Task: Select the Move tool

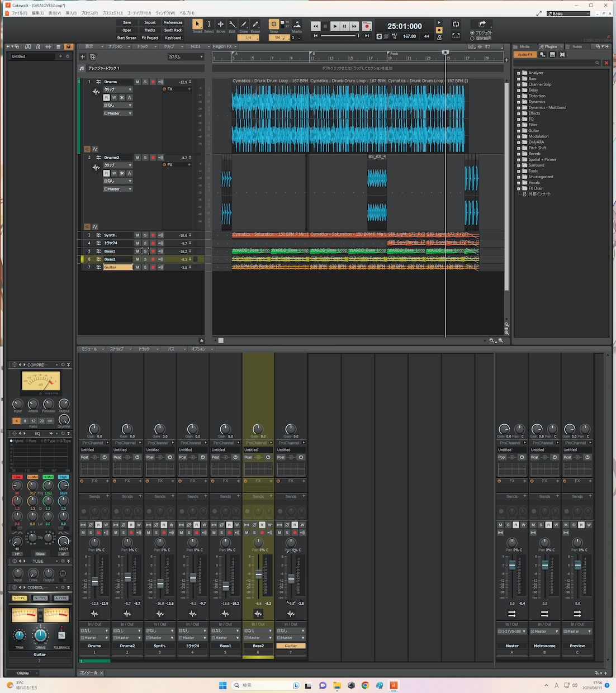Action: (x=221, y=25)
